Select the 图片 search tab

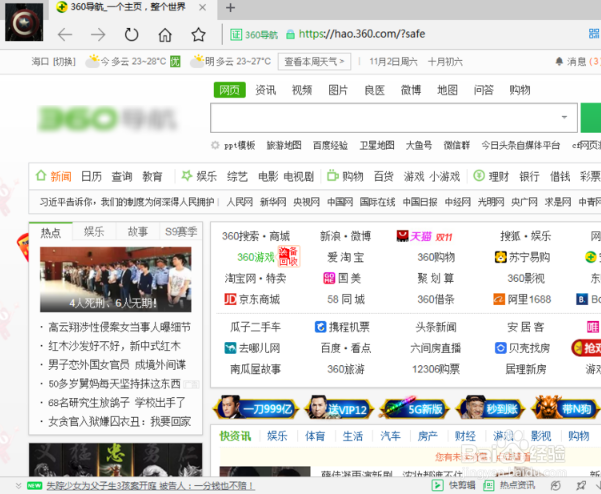tap(338, 90)
